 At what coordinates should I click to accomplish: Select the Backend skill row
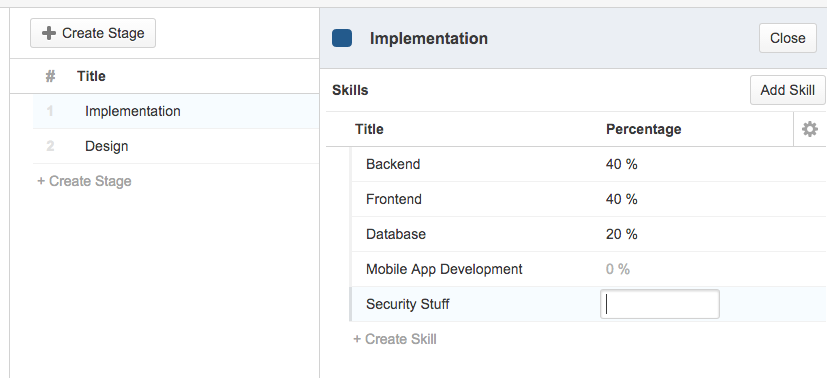pos(588,164)
